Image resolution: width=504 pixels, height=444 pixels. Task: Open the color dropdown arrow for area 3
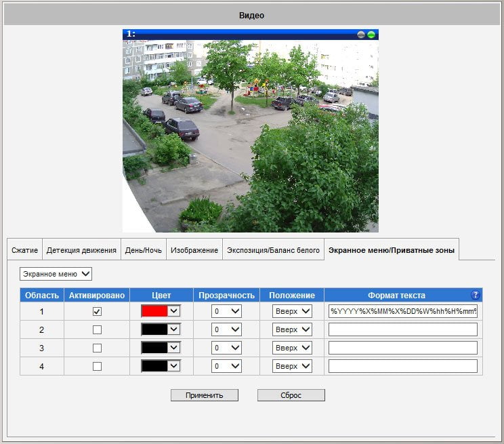click(174, 348)
